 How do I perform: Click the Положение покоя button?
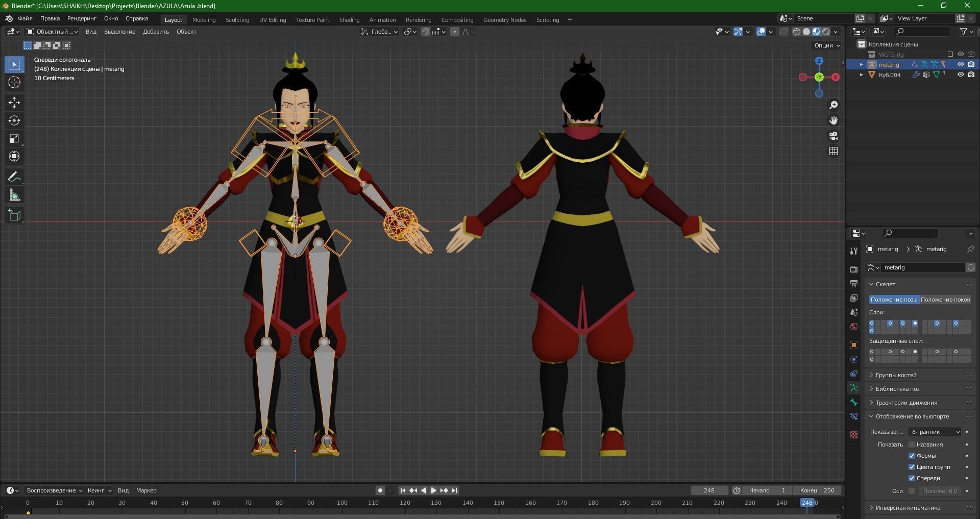pos(945,300)
